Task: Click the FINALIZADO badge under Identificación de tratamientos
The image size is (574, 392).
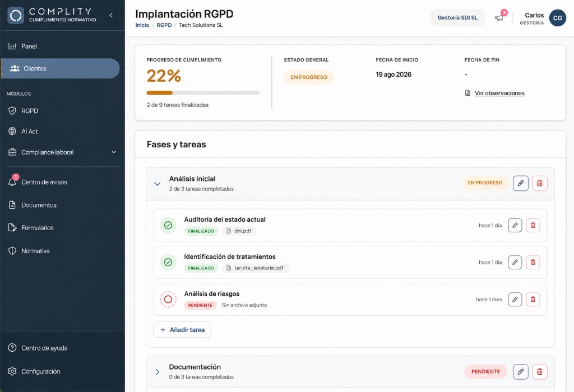Action: (201, 268)
